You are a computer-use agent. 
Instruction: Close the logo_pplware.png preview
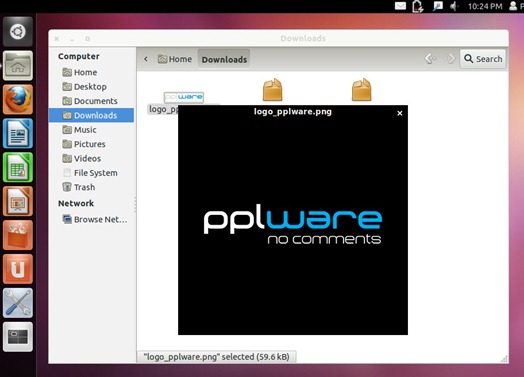(400, 113)
